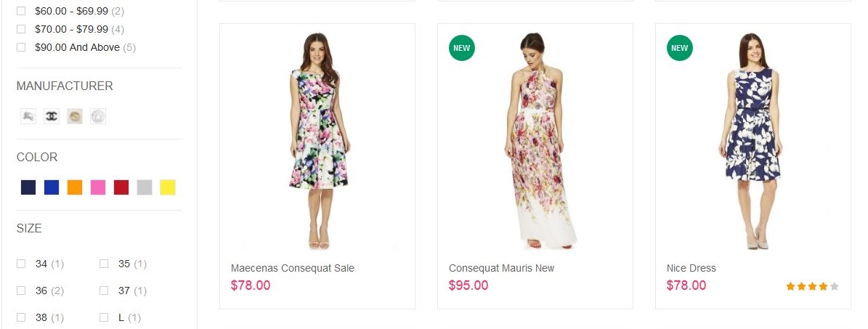
Task: Choose the pink color swatch
Action: tap(98, 187)
